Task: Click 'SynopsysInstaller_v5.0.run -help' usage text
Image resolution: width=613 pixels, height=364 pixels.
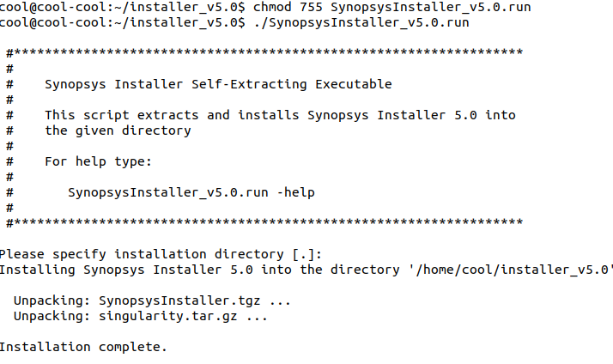Action: pyautogui.click(x=191, y=192)
